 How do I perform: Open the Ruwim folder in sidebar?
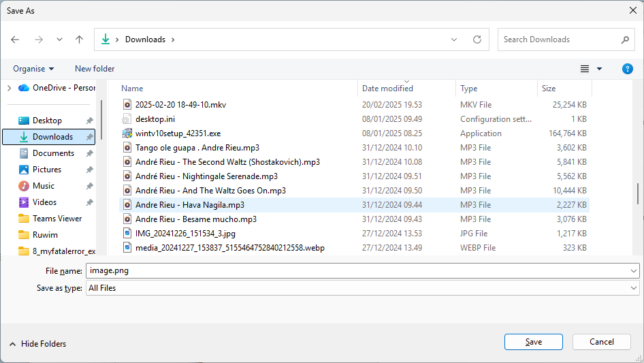pos(45,235)
